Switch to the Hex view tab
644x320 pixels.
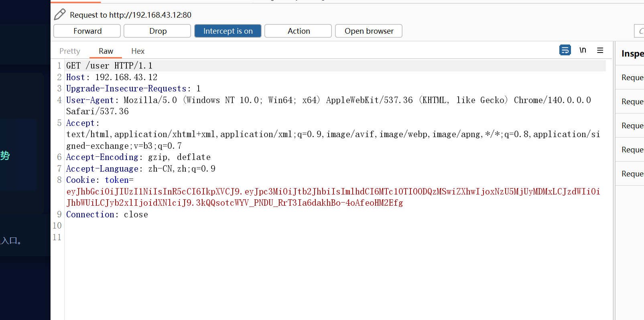138,51
